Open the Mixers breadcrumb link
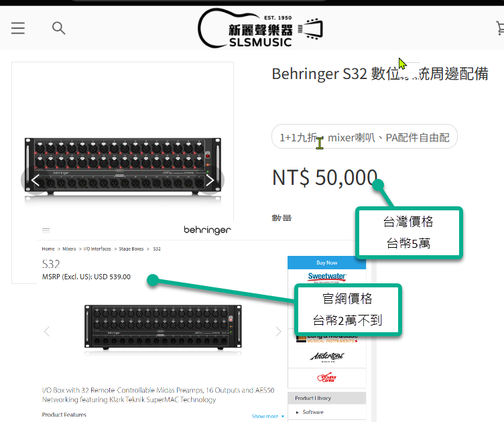The image size is (504, 422). tap(69, 249)
